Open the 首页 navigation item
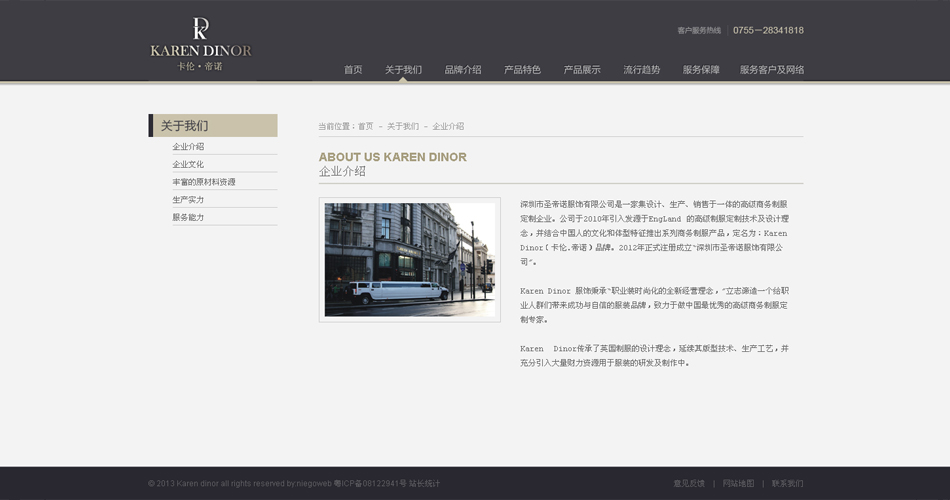Viewport: 950px width, 500px height. (353, 70)
